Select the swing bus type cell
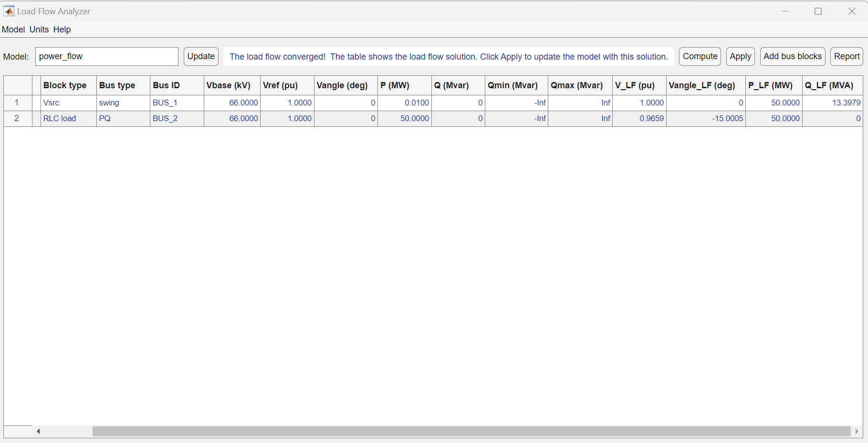868x443 pixels. click(x=109, y=103)
